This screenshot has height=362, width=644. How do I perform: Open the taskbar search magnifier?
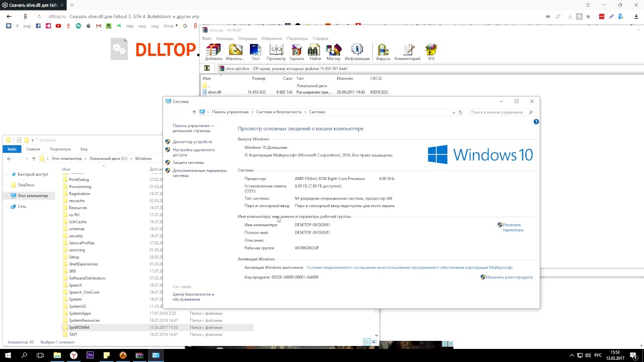(x=24, y=355)
